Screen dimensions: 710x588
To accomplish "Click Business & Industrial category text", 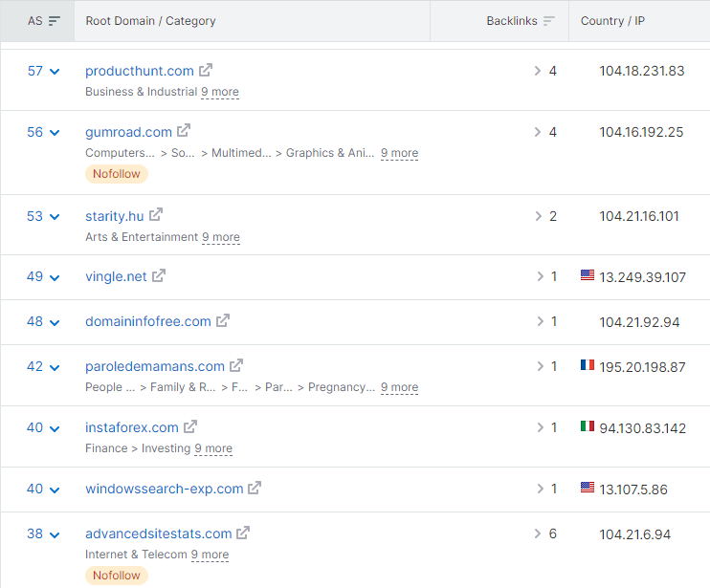I will [x=142, y=92].
